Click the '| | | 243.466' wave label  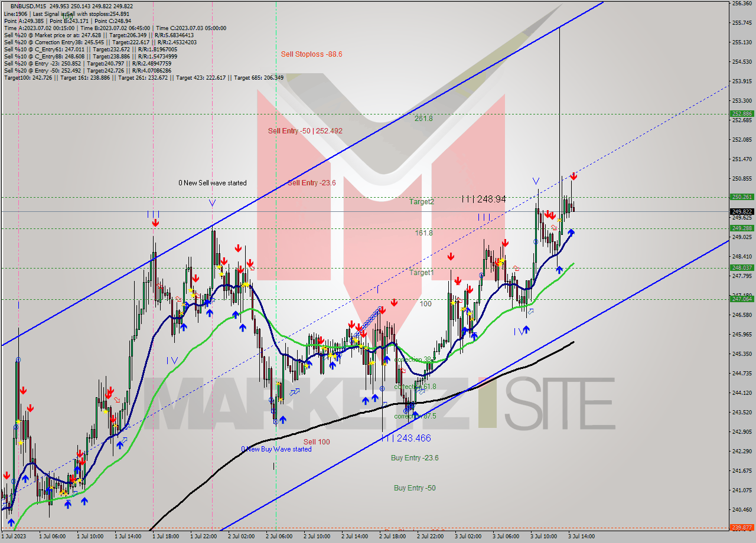pyautogui.click(x=406, y=438)
